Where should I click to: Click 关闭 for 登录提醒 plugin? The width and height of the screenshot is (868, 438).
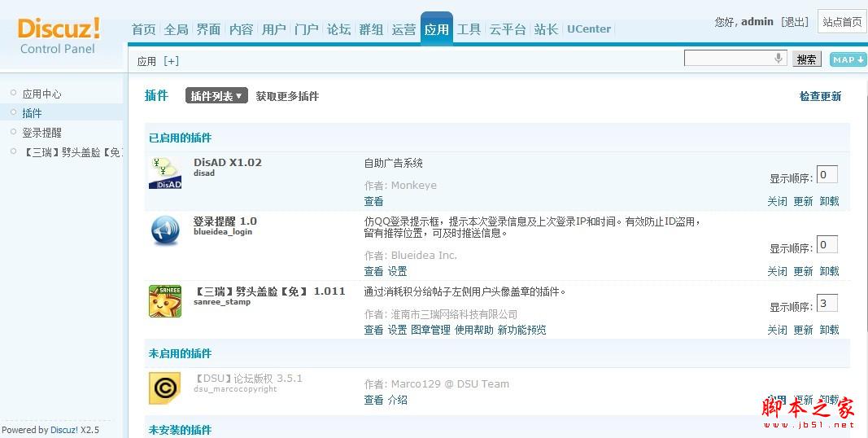tap(777, 271)
